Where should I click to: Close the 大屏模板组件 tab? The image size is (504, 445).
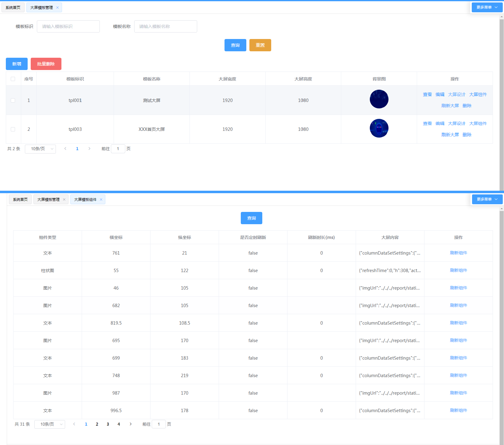point(101,200)
